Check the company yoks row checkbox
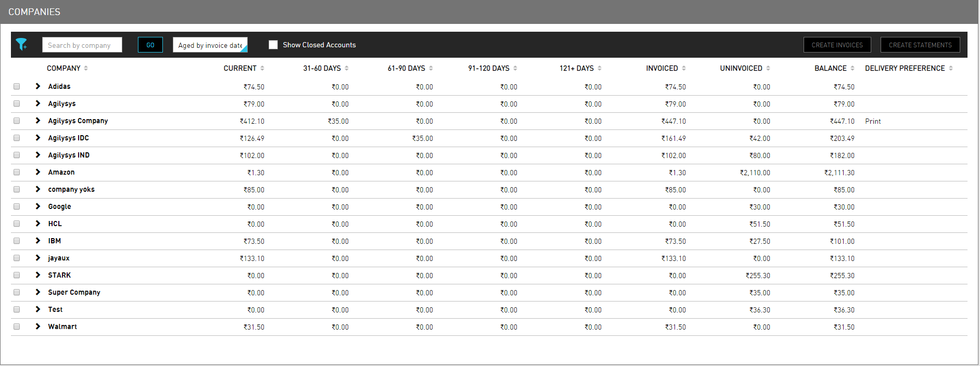 click(17, 189)
